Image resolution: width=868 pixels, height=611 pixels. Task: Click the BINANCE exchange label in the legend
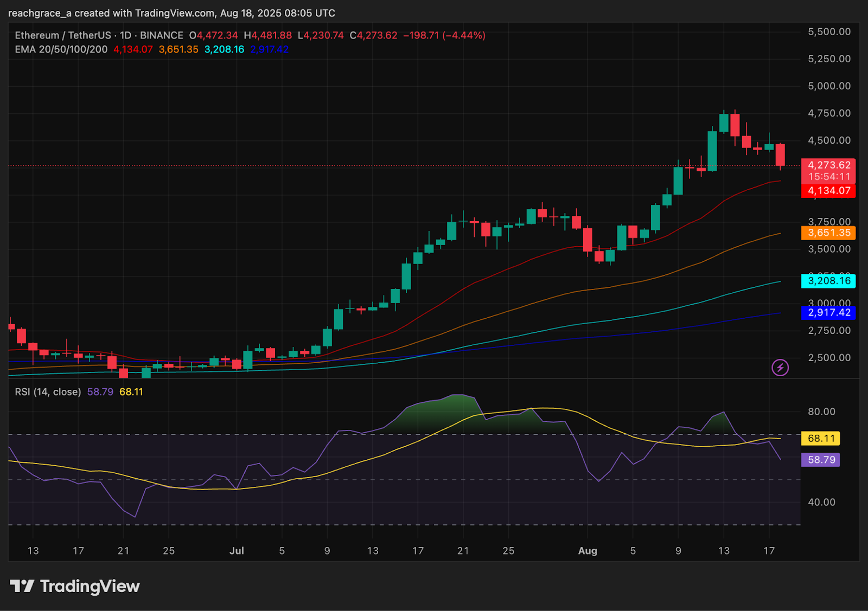coord(161,35)
